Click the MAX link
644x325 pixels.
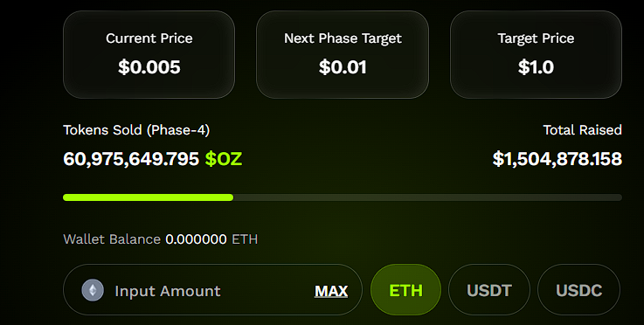pos(331,291)
